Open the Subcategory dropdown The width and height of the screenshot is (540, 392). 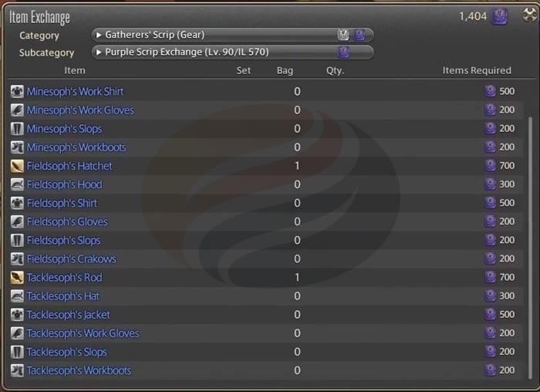click(x=231, y=52)
